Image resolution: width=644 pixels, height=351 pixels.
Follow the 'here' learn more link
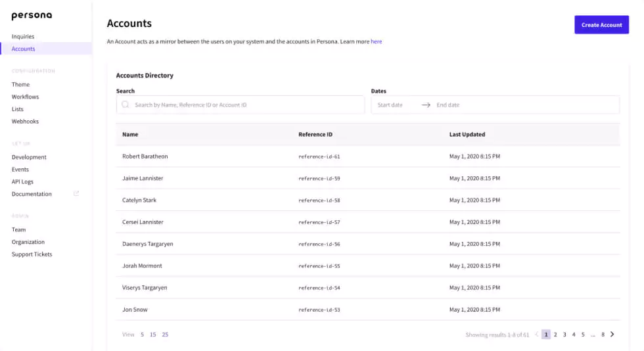click(376, 41)
